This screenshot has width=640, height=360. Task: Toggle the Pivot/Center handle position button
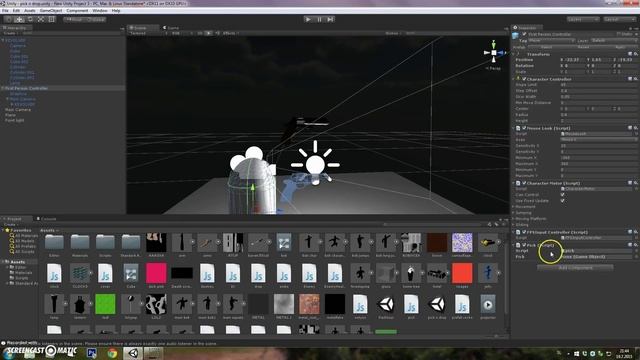coord(74,19)
